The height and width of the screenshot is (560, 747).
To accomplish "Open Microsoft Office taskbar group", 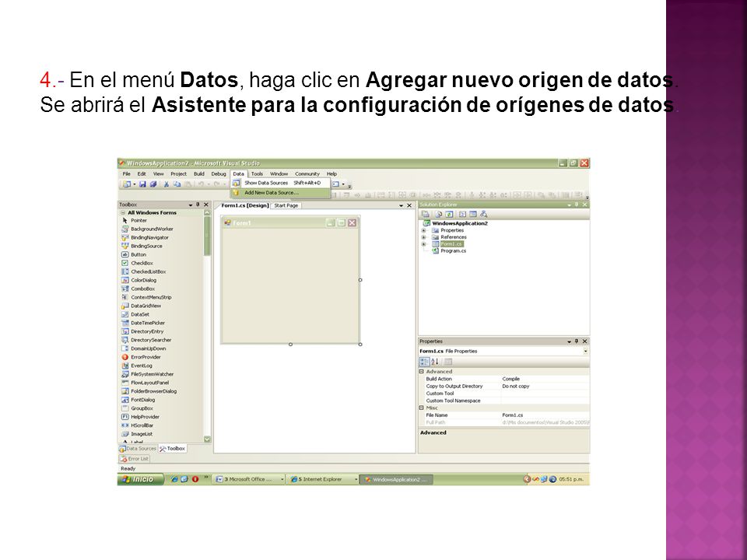I will tap(249, 480).
